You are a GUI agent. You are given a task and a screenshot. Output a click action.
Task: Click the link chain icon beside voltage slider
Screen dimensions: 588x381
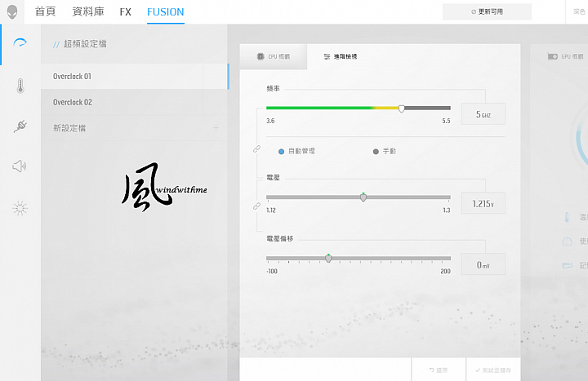(x=257, y=206)
